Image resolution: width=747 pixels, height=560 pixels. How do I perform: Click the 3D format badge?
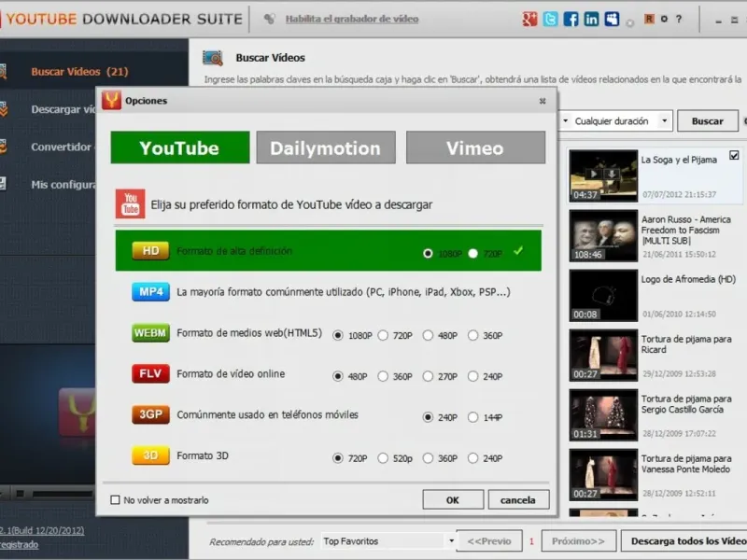click(x=150, y=455)
